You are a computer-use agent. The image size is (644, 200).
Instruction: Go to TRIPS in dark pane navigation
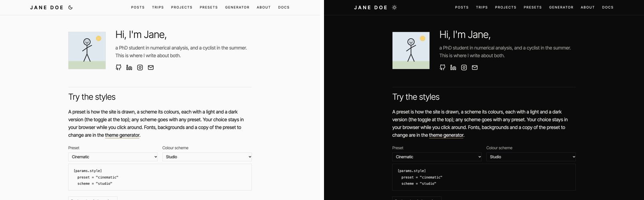click(x=482, y=7)
